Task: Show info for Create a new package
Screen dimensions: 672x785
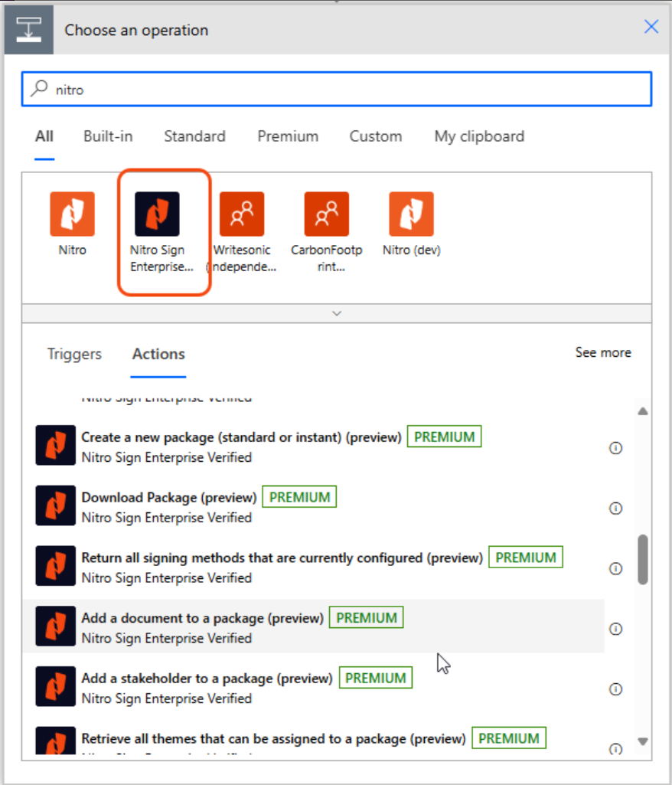Action: [x=615, y=448]
